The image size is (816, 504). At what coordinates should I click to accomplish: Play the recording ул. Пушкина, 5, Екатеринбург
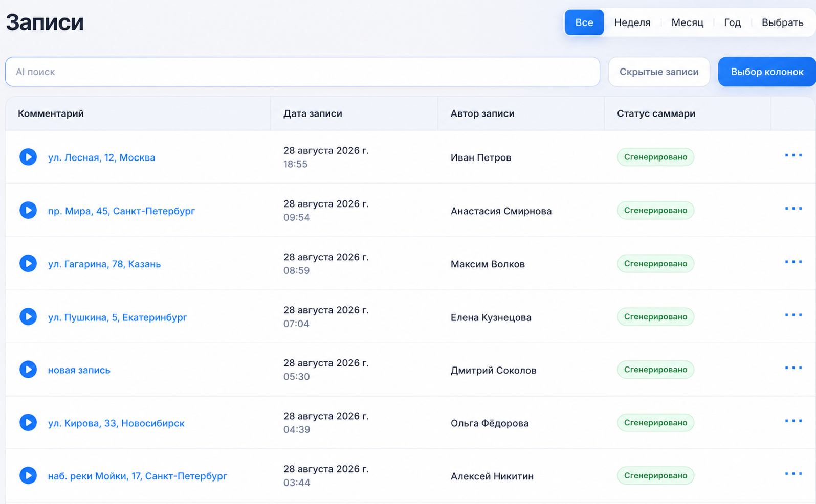click(28, 316)
